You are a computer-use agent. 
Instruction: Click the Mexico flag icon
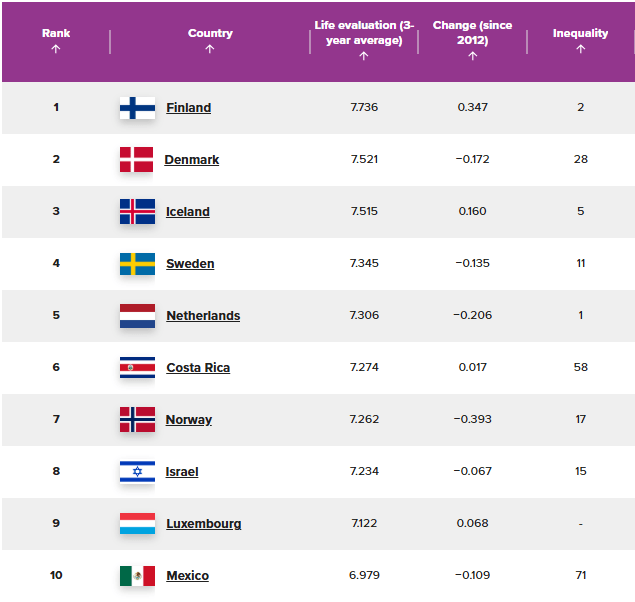[x=137, y=576]
